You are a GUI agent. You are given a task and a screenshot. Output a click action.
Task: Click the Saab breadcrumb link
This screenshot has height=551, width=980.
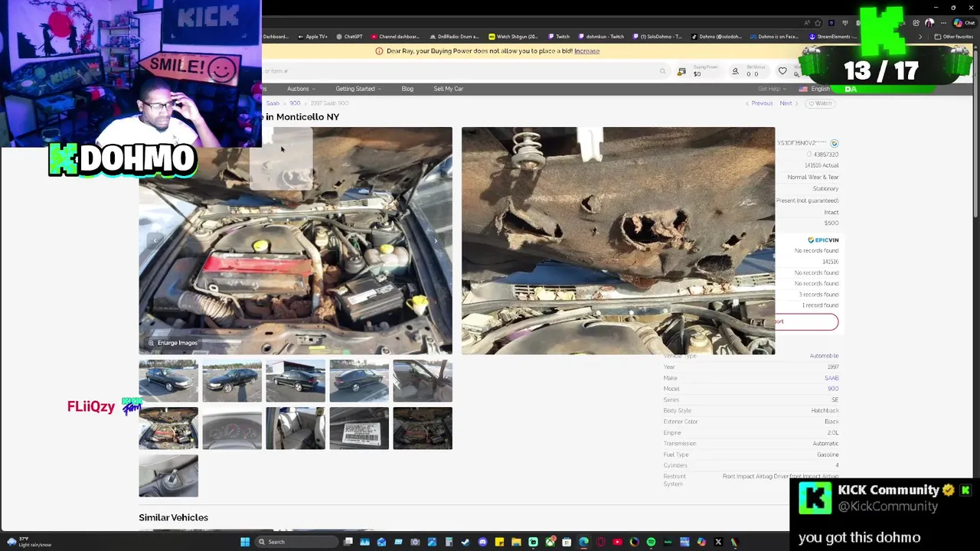273,103
